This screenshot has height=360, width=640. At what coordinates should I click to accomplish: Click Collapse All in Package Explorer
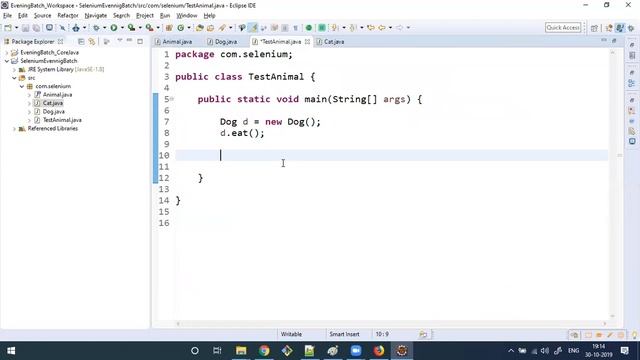pyautogui.click(x=81, y=42)
